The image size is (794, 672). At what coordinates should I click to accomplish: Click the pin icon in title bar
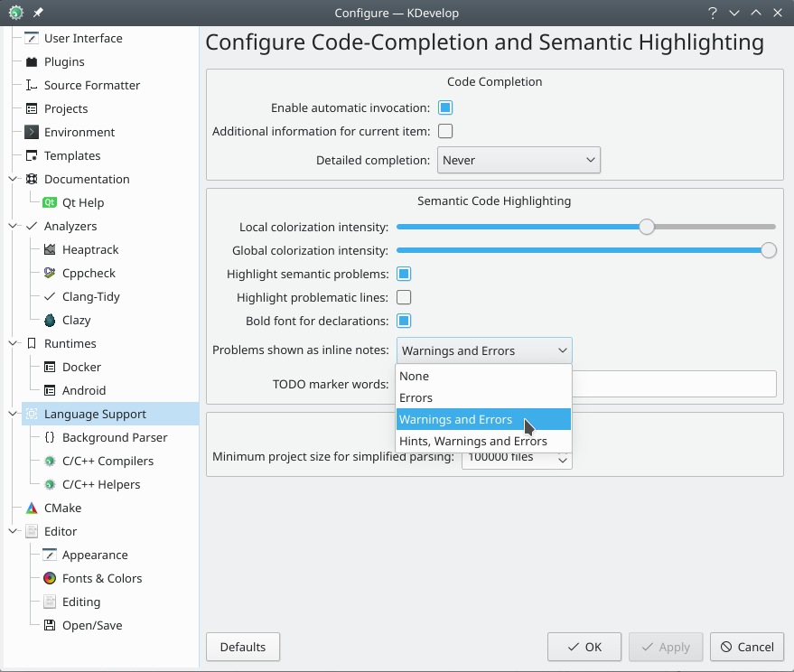(38, 13)
